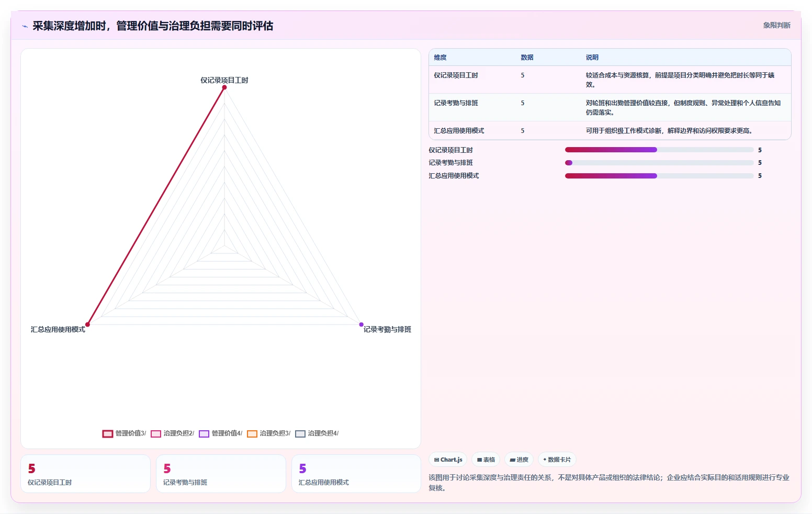This screenshot has width=812, height=514.
Task: Click the 维度 column header
Action: pyautogui.click(x=440, y=58)
